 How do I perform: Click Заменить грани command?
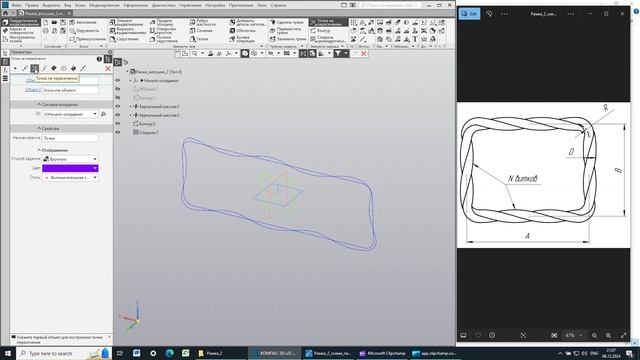(287, 39)
